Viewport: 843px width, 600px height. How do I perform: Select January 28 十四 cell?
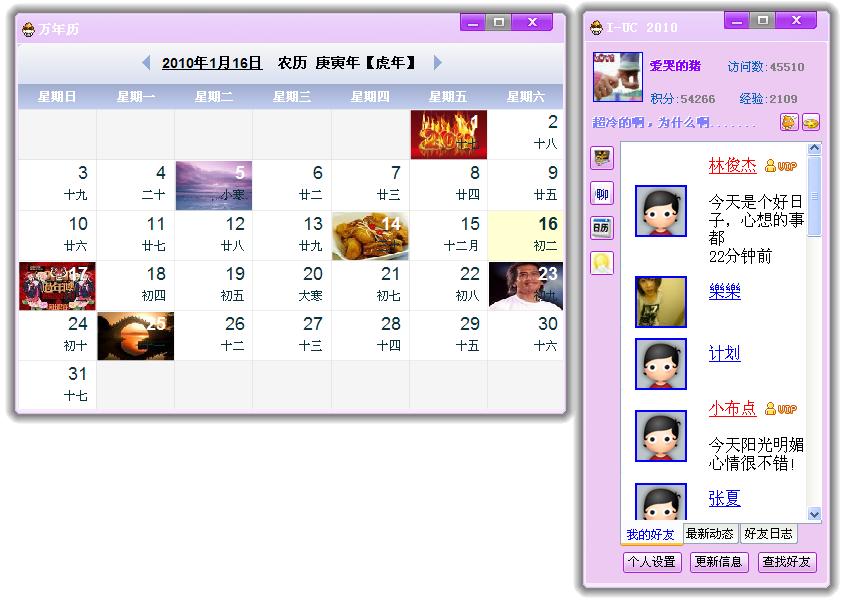[370, 336]
